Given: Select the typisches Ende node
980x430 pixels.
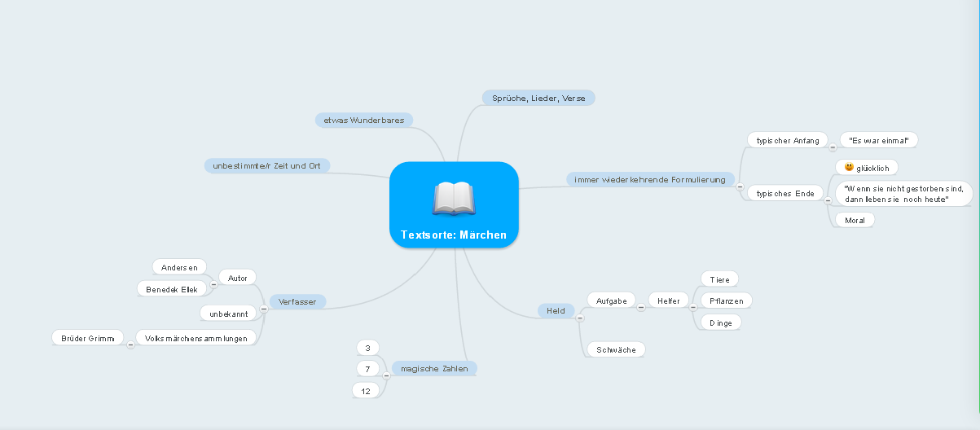Looking at the screenshot, I should (785, 193).
